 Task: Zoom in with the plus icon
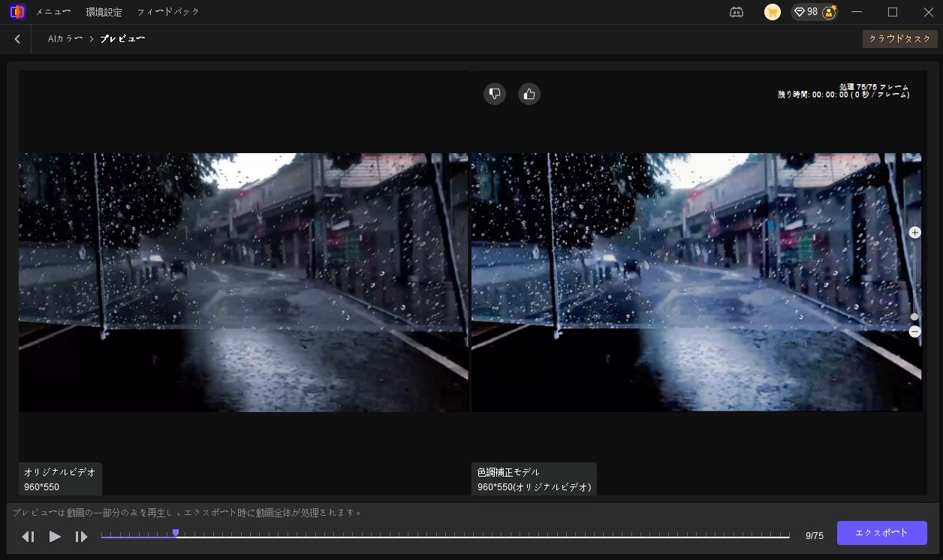tap(914, 233)
